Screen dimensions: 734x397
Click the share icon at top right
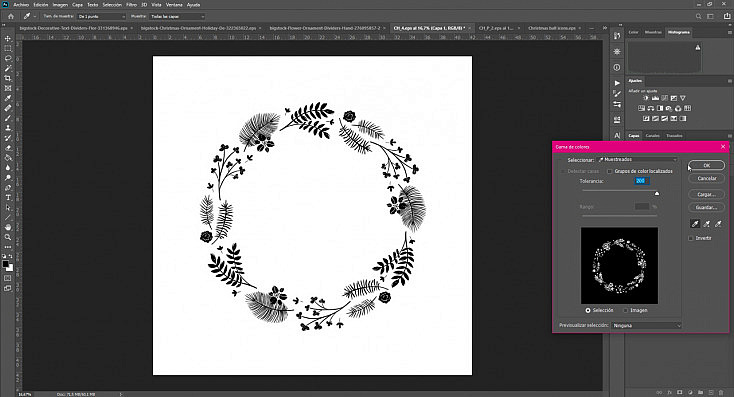(727, 16)
